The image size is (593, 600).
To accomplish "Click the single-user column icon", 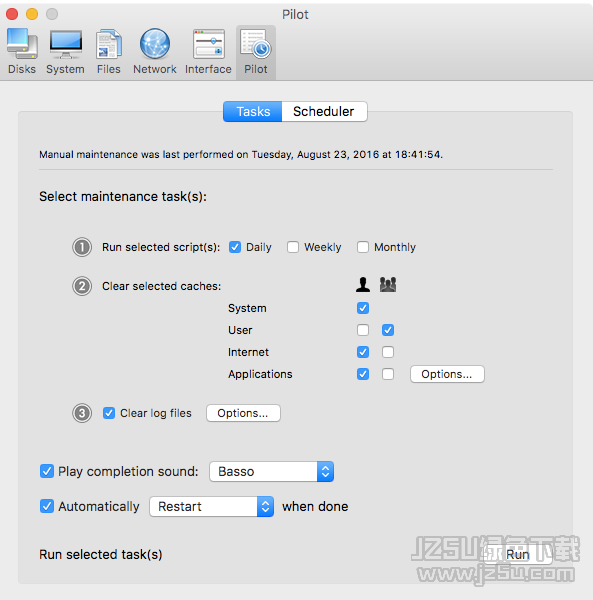I will [363, 285].
